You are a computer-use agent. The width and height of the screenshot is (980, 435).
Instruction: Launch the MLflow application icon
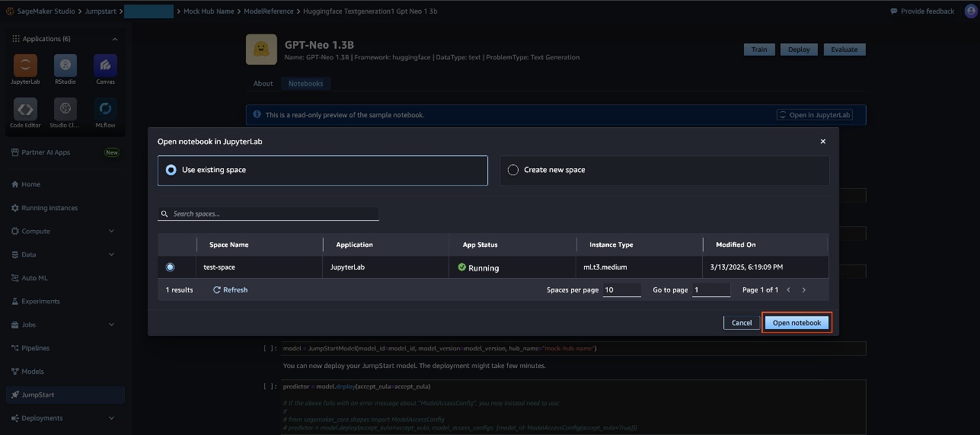click(105, 109)
